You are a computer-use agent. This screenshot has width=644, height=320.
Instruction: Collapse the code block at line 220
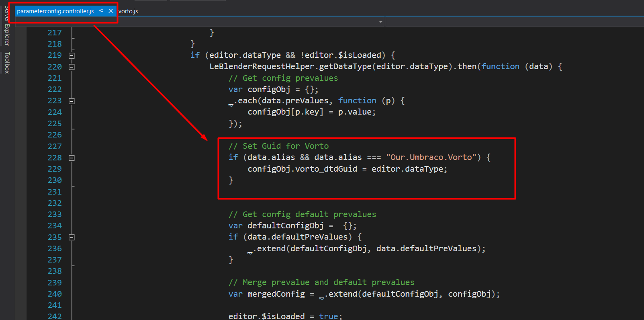click(x=72, y=67)
